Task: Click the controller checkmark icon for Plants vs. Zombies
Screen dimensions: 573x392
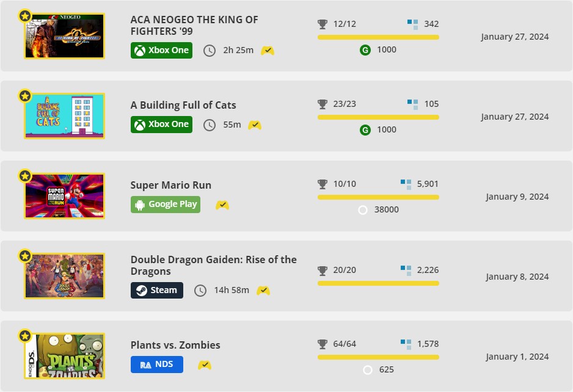Action: click(205, 365)
